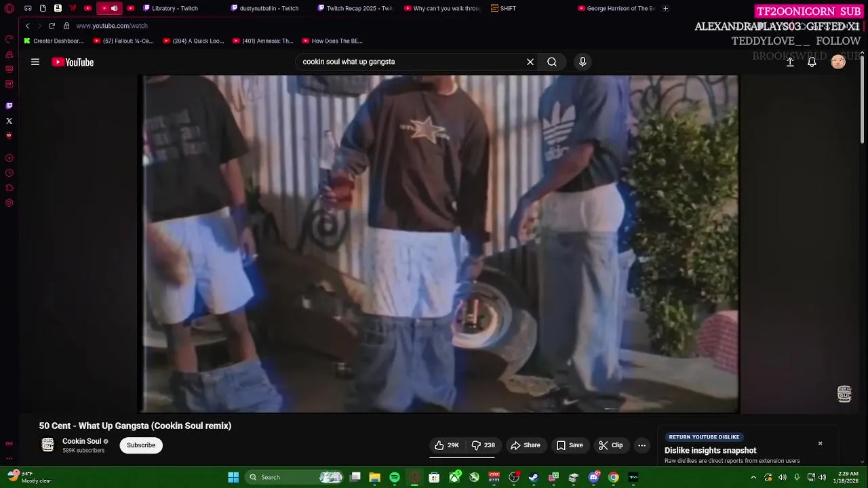Open sidebar settings gear icon
This screenshot has height=488, width=868.
tap(9, 203)
